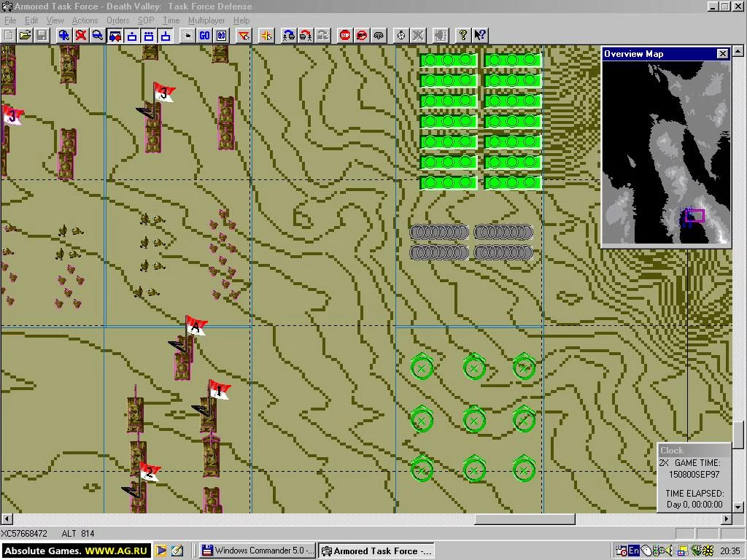Toggle the blue-and-red opposing units view icon
The width and height of the screenshot is (747, 560).
pyautogui.click(x=115, y=35)
